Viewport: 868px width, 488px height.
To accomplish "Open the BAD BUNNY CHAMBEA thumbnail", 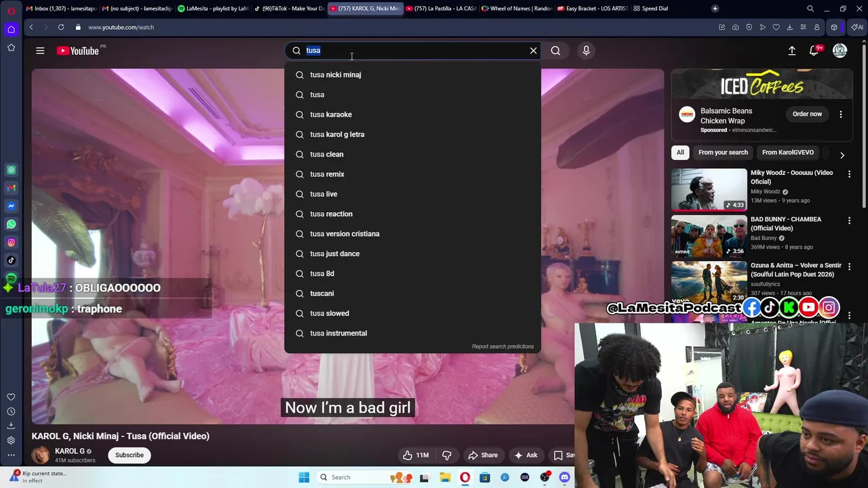I will pyautogui.click(x=709, y=236).
